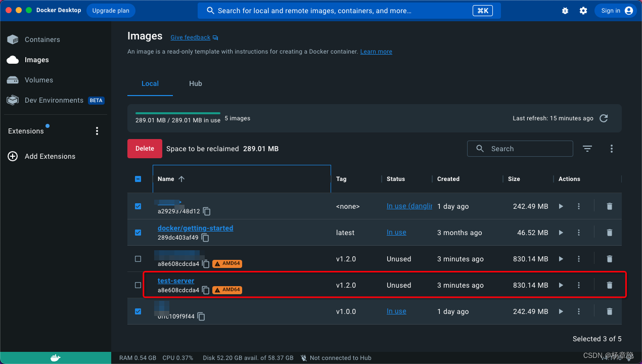Uncheck the docker/getting-started checkbox
642x364 pixels.
coord(138,233)
